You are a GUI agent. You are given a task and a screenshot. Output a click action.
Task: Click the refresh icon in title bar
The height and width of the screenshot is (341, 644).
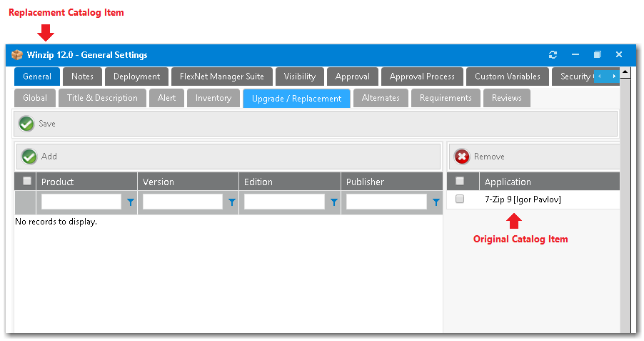tap(553, 55)
